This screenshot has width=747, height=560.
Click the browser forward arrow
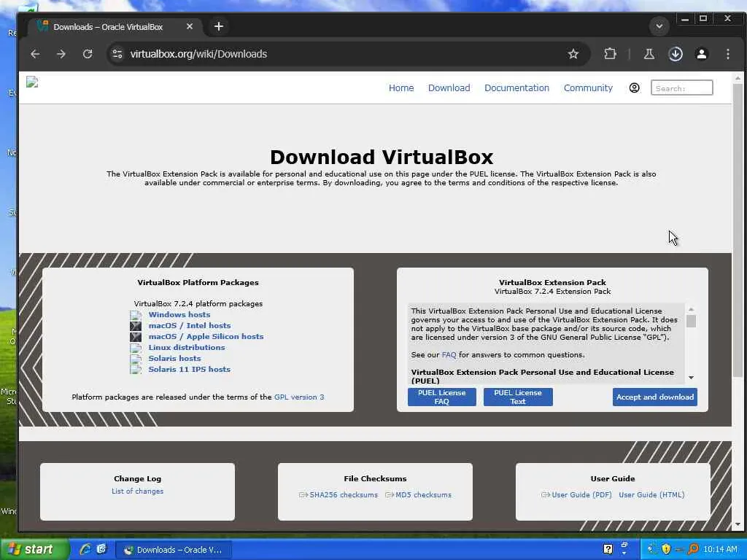pyautogui.click(x=61, y=54)
